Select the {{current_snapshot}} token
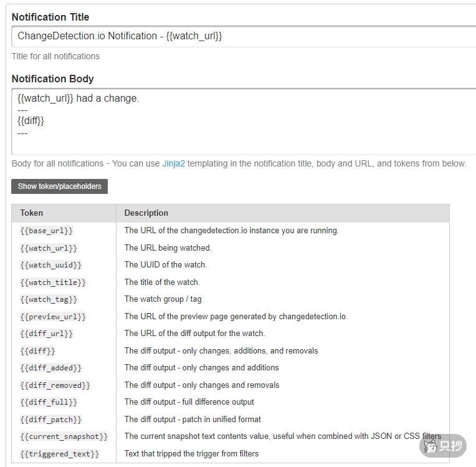This screenshot has height=467, width=476. pyautogui.click(x=64, y=436)
